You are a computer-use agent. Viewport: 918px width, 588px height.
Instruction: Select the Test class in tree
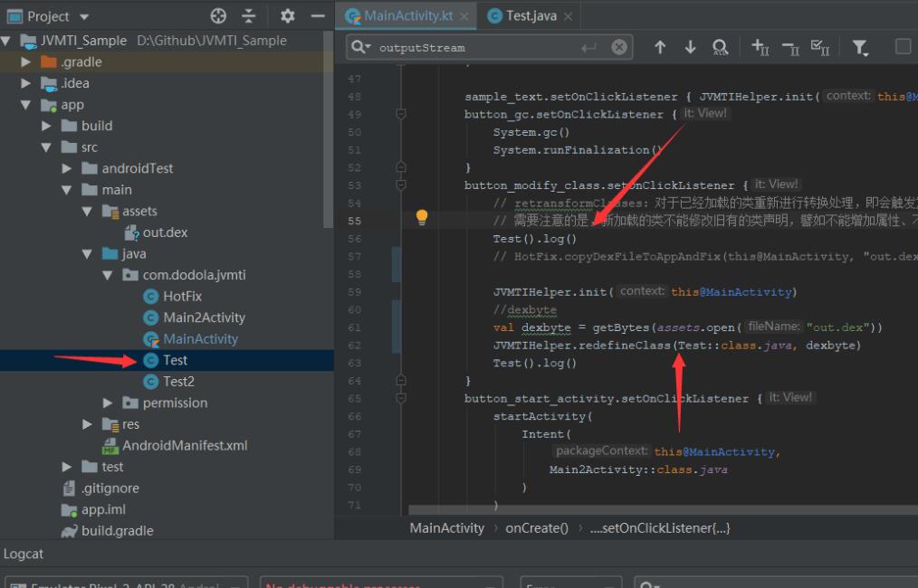point(166,360)
